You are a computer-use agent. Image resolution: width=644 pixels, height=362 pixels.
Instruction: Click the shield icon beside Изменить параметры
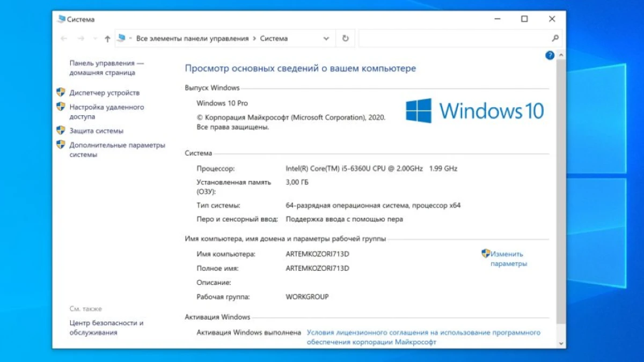point(486,254)
